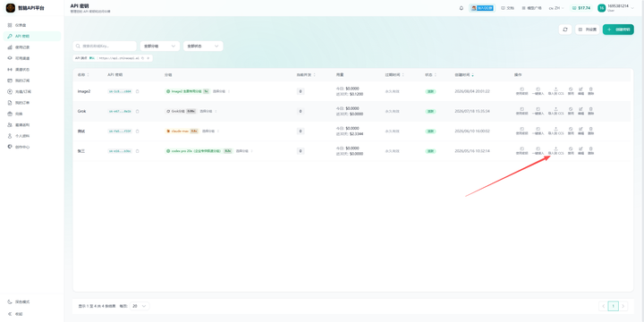Screen dimensions: 644x322
Task: Click 一键接入 for the Image2 key
Action: pyautogui.click(x=538, y=91)
